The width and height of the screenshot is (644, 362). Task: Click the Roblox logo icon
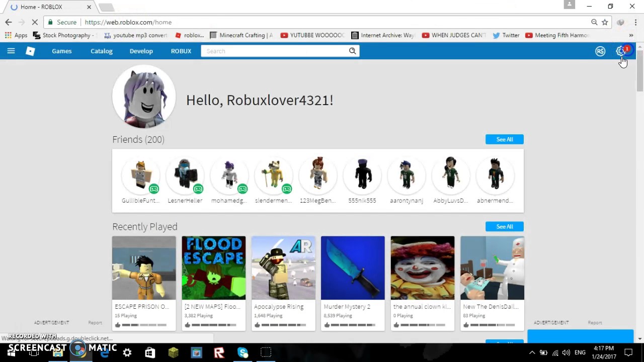coord(30,51)
